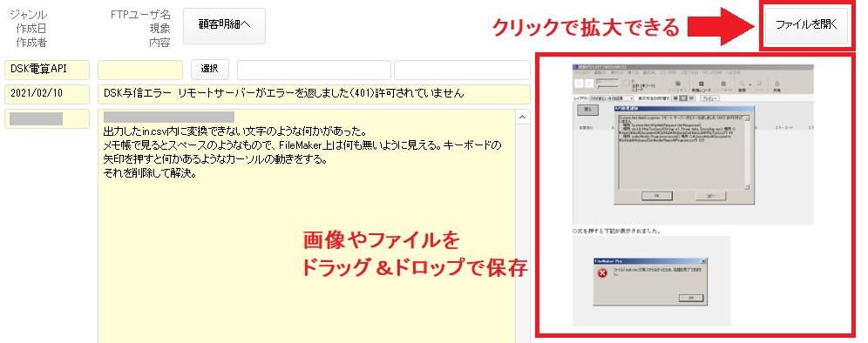Viewport: 868px width, 343px height.
Task: Click the 作成日 label
Action: tap(31, 29)
